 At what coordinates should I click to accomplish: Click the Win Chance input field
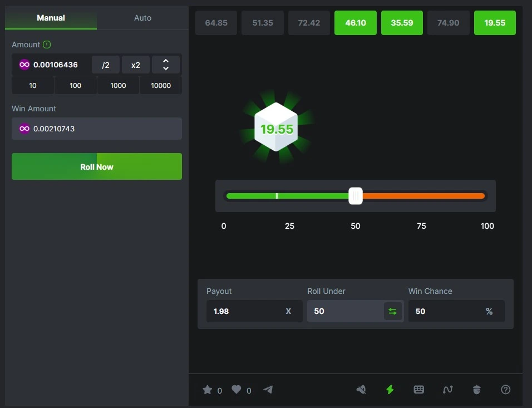pos(456,311)
